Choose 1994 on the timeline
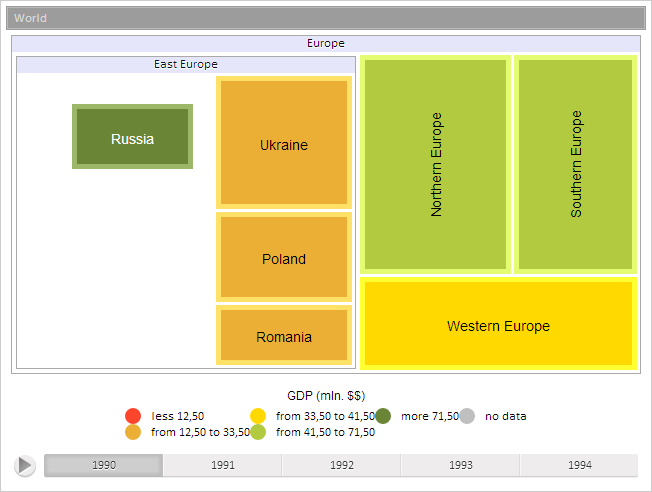This screenshot has height=492, width=652. (579, 465)
